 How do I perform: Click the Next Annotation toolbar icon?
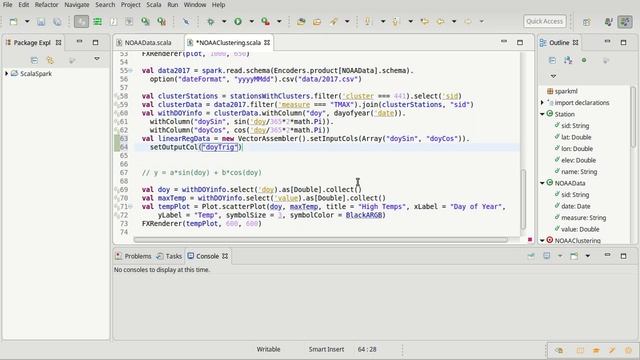367,21
